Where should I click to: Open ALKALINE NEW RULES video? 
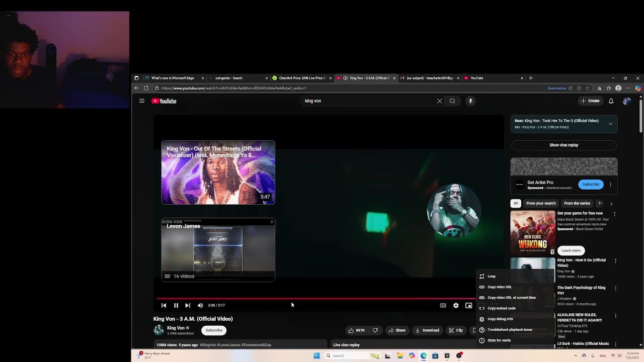pyautogui.click(x=580, y=318)
